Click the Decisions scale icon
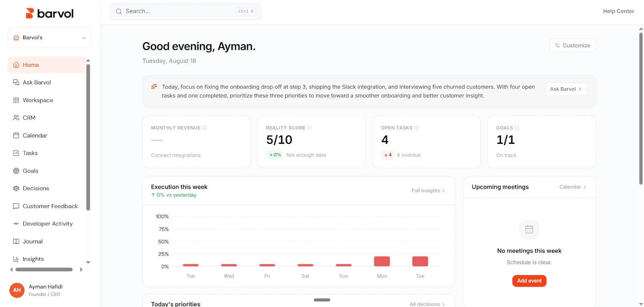Image resolution: width=644 pixels, height=307 pixels. (x=16, y=188)
